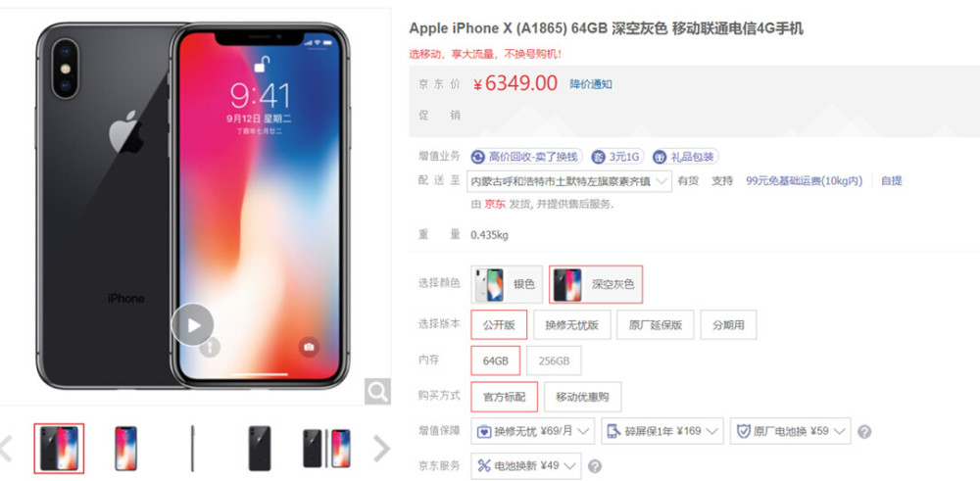
Task: Click the help icon beside 原厂电池换
Action: [x=864, y=432]
